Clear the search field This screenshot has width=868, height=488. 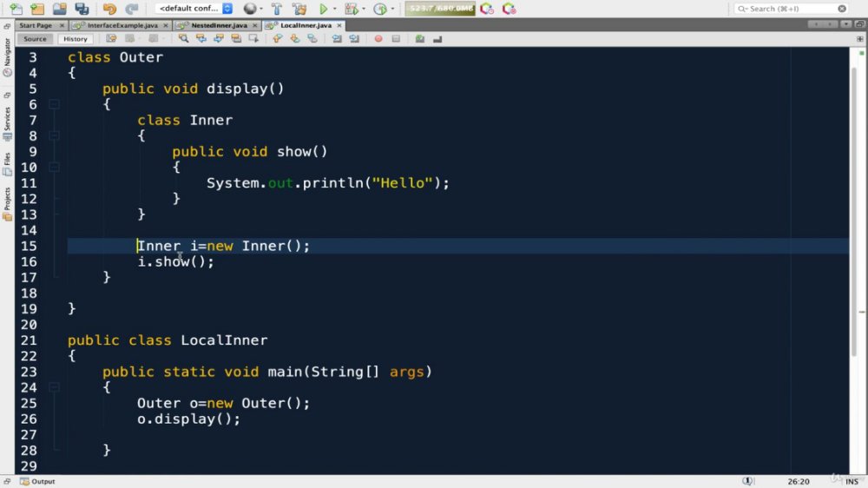(842, 9)
